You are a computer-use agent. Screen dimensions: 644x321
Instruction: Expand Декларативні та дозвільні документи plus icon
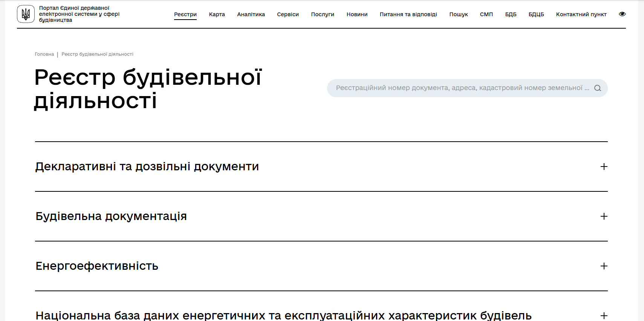(x=604, y=167)
